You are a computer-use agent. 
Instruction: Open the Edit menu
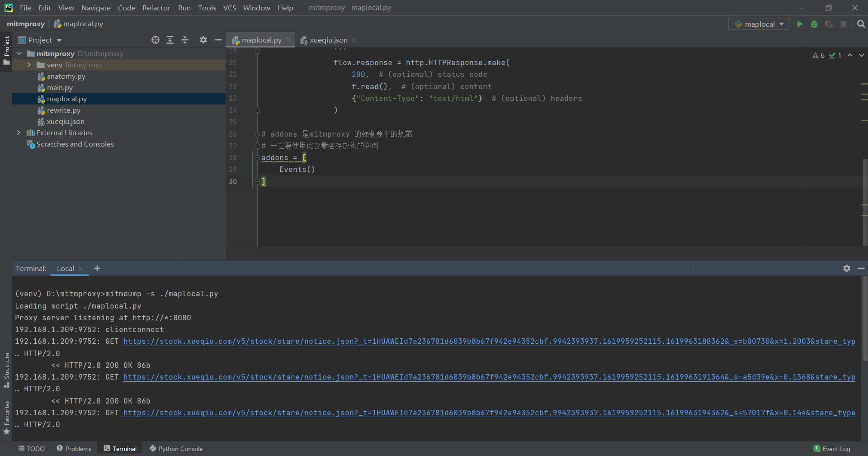(x=44, y=8)
